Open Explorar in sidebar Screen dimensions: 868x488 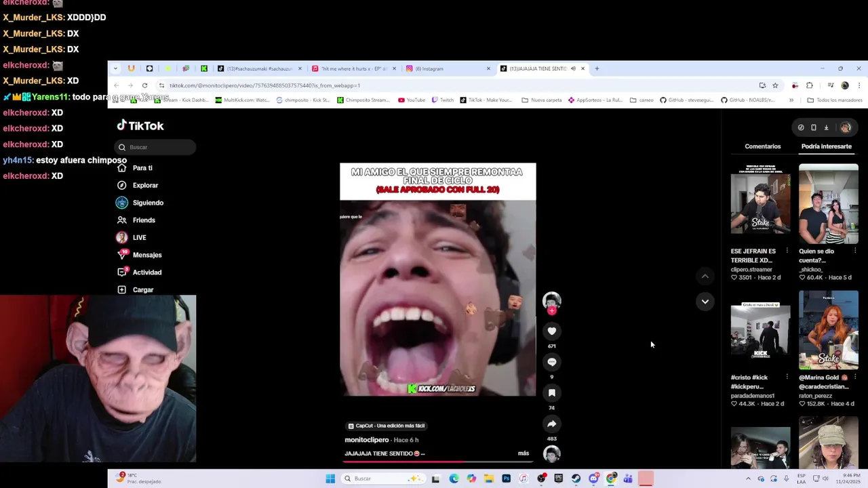(137, 185)
